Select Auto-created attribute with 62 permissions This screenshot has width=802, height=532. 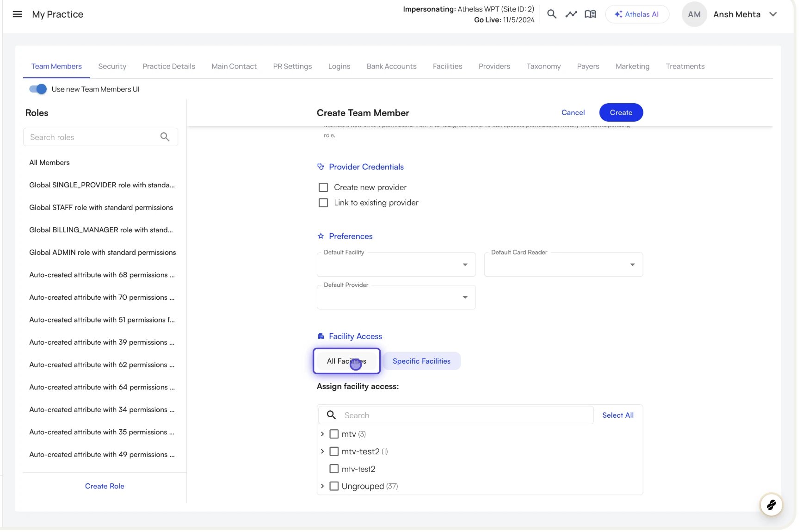(x=102, y=365)
